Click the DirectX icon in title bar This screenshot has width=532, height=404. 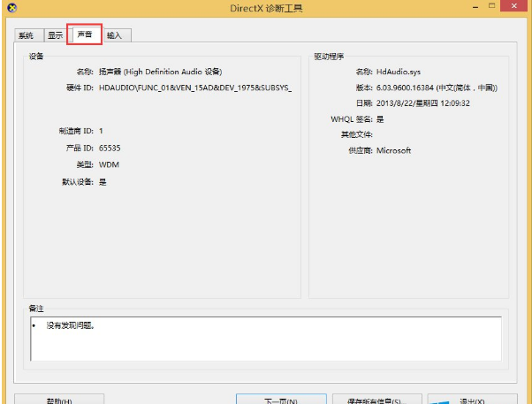(x=11, y=7)
